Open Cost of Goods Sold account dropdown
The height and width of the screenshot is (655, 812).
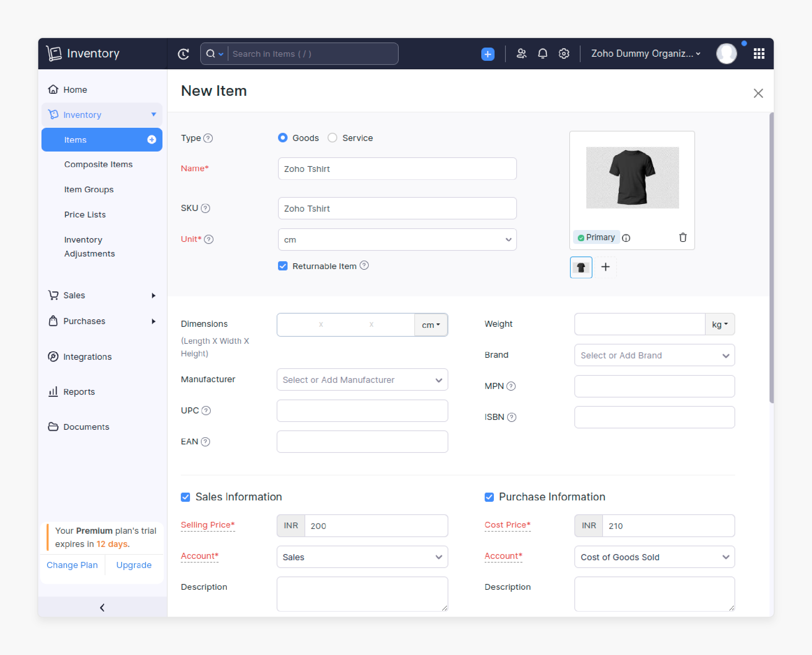click(654, 557)
